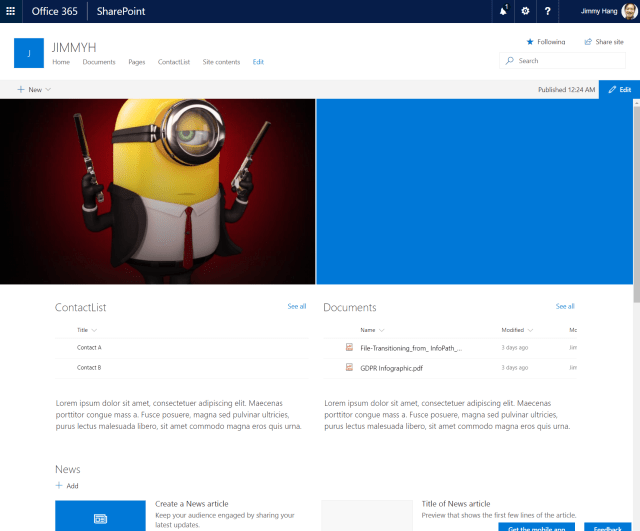Click the blue hero tile
Viewport: 640px width, 531px height.
[x=474, y=191]
